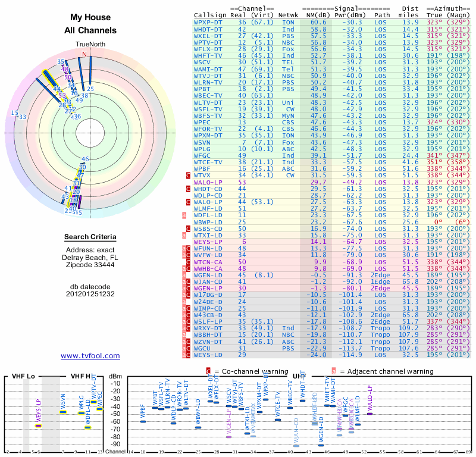Select the WBWP-LD callsign row
Screen dimensions: 476x457
point(208,223)
